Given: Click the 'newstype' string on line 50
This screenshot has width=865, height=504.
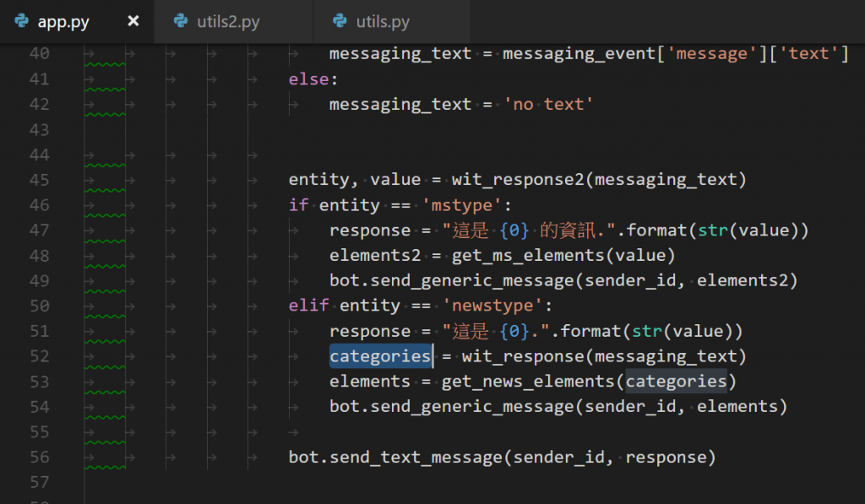Looking at the screenshot, I should tap(492, 306).
